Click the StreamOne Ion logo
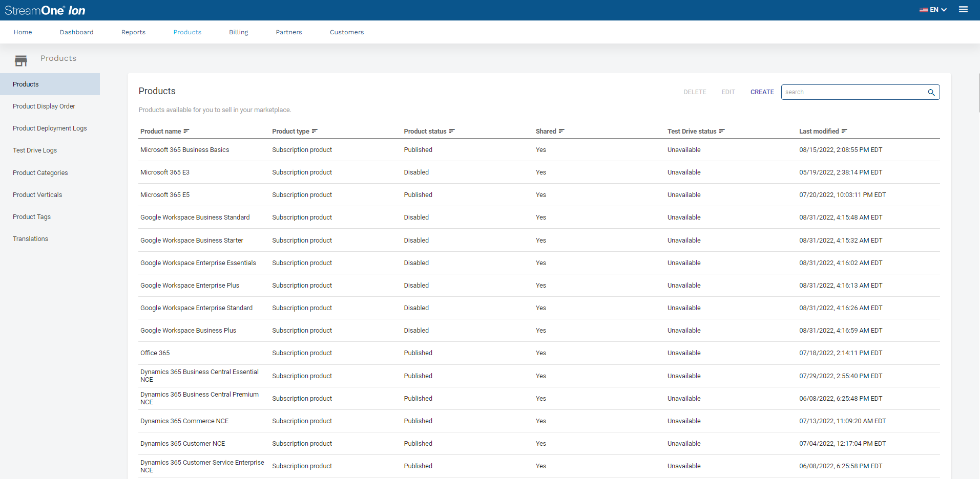This screenshot has width=980, height=479. click(45, 10)
